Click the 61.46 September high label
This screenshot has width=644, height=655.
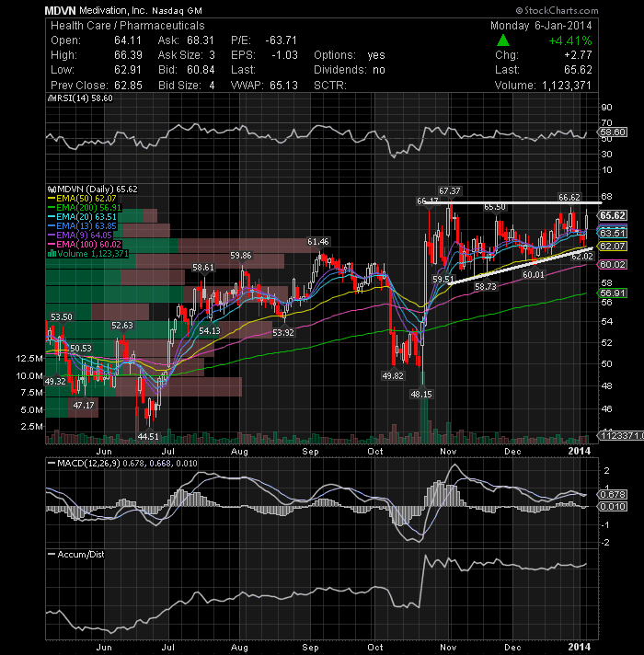[x=317, y=241]
